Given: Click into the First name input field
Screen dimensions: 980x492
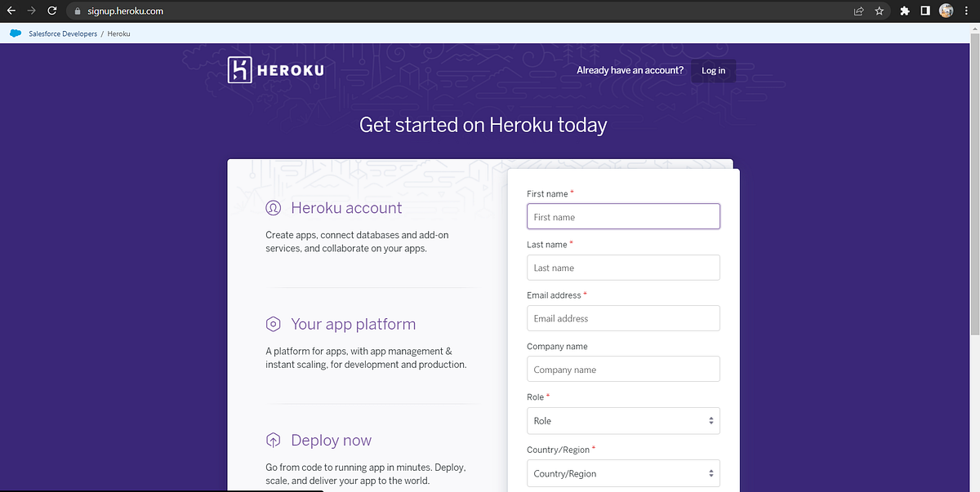Looking at the screenshot, I should (x=623, y=216).
